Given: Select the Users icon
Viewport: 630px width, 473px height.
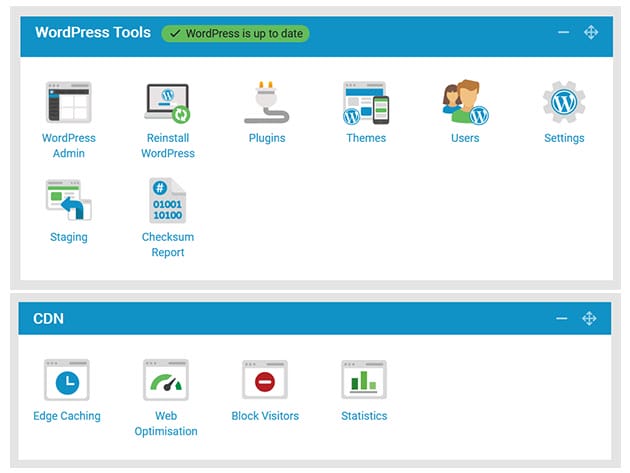Looking at the screenshot, I should click(x=464, y=103).
